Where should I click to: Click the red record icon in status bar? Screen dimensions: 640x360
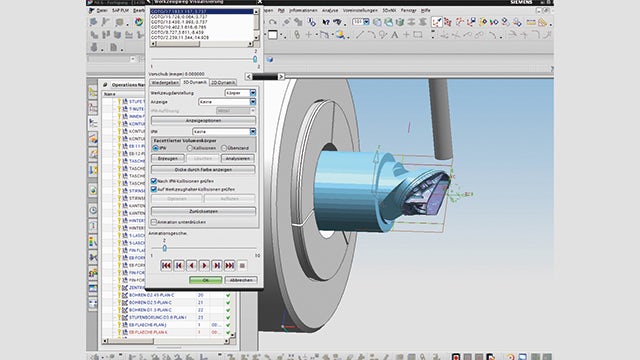tap(456, 357)
